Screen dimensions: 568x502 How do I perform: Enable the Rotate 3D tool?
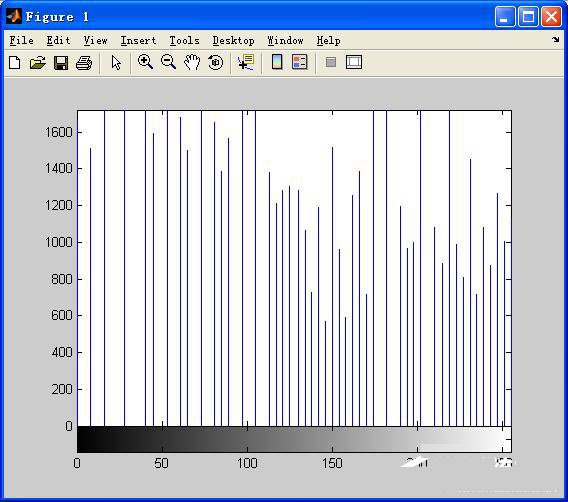[216, 62]
